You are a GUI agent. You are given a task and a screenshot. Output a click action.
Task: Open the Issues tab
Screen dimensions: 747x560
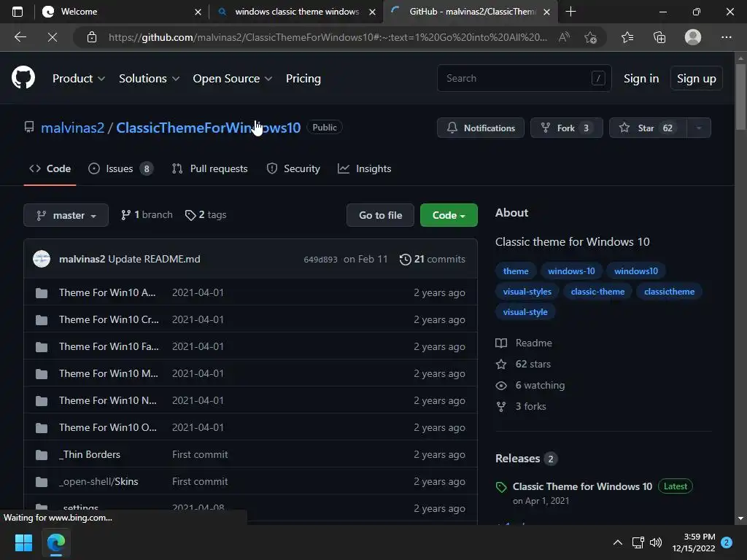(120, 168)
